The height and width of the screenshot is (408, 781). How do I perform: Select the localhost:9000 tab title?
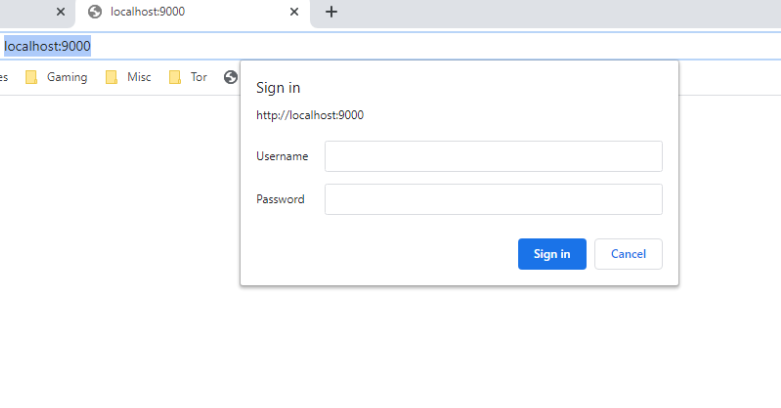coord(147,12)
